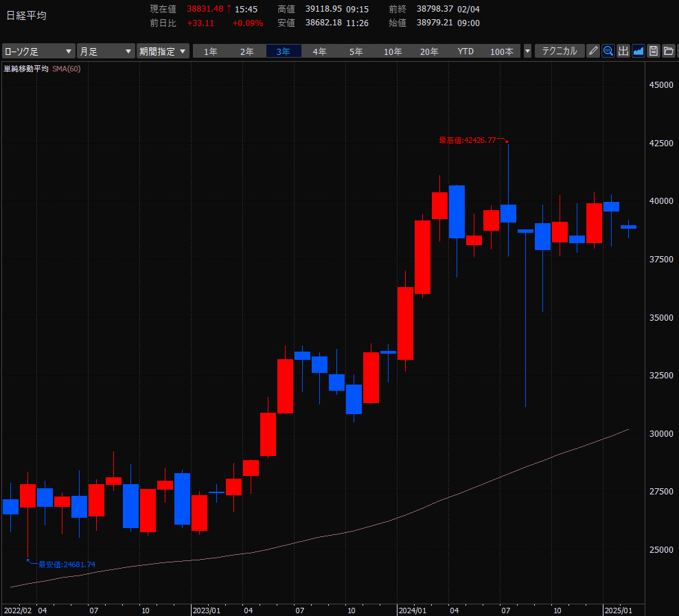
Task: Click the 日経平均 title
Action: (x=26, y=16)
